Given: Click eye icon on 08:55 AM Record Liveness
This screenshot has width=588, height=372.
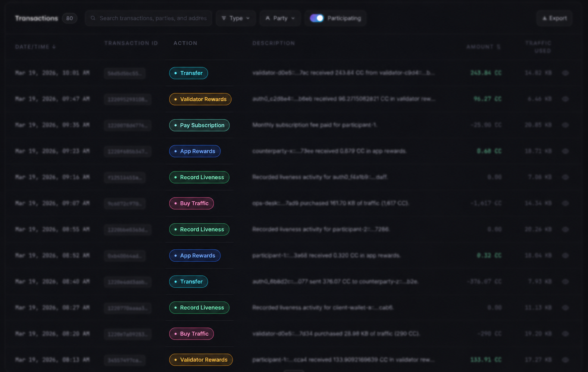Looking at the screenshot, I should (x=565, y=230).
